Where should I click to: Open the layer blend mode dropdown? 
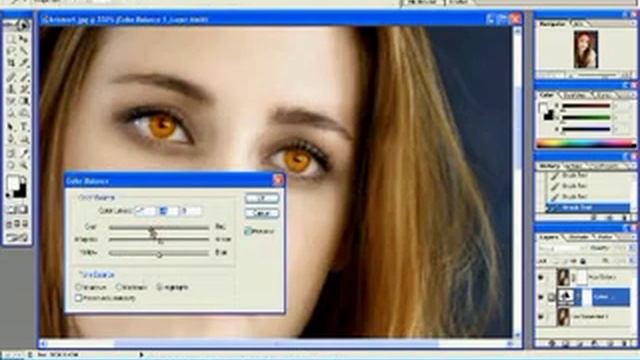tap(563, 248)
